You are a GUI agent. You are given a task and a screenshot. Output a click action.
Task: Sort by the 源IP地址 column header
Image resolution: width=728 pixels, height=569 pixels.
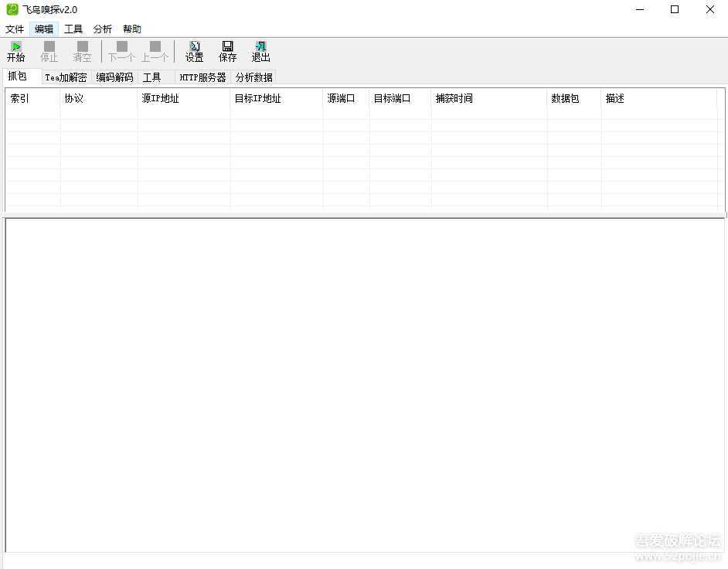point(183,99)
